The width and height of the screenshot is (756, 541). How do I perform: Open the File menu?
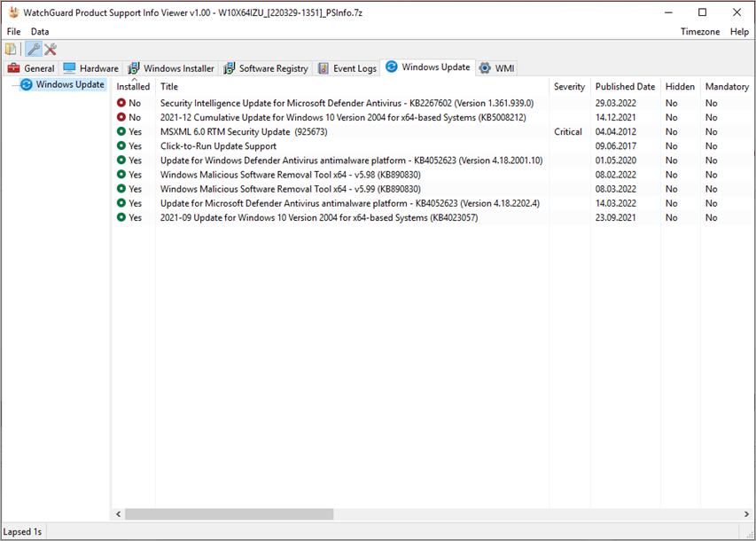point(13,31)
